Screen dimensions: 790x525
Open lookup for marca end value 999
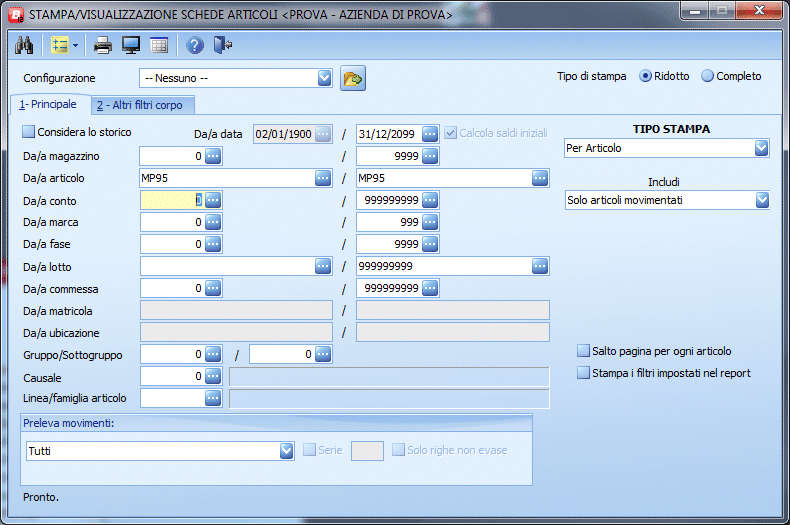click(x=430, y=222)
